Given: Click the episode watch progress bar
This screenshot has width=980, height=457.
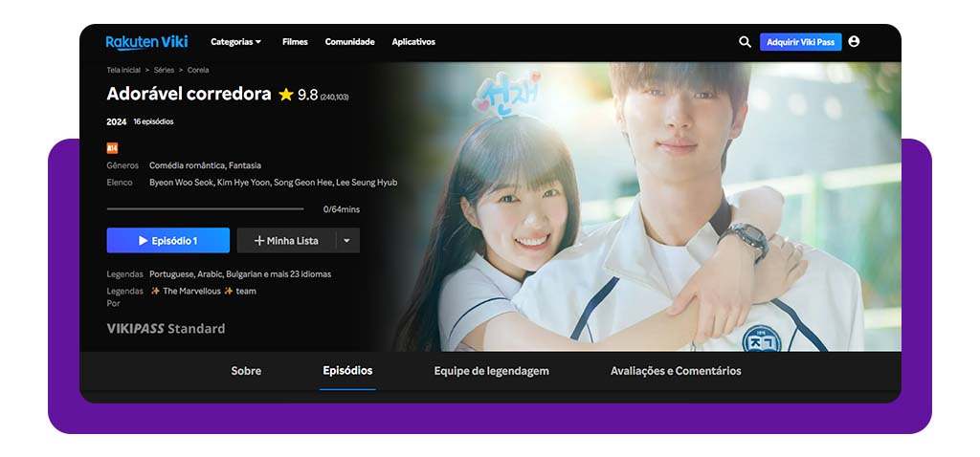Looking at the screenshot, I should [205, 208].
